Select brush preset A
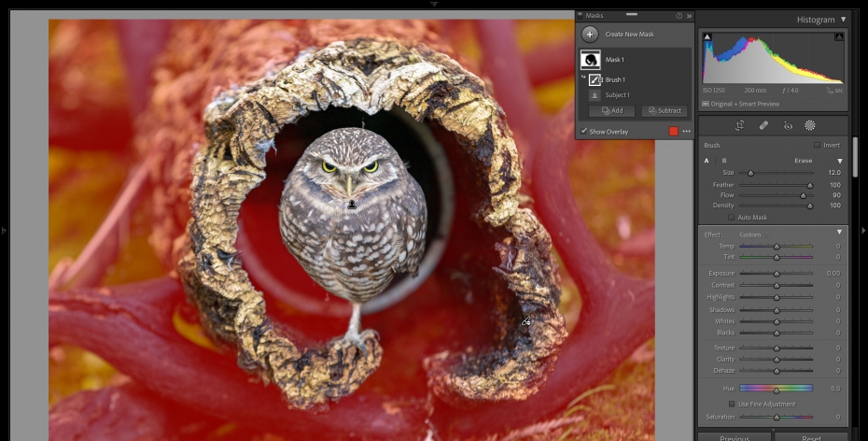Viewport: 868px width, 441px height. 707,161
